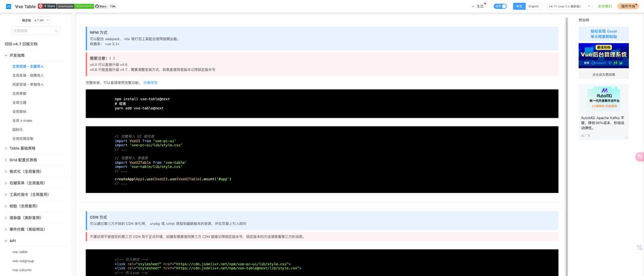The image size is (644, 276).
Task: Click the 插件市场 button
Action: [x=628, y=7]
